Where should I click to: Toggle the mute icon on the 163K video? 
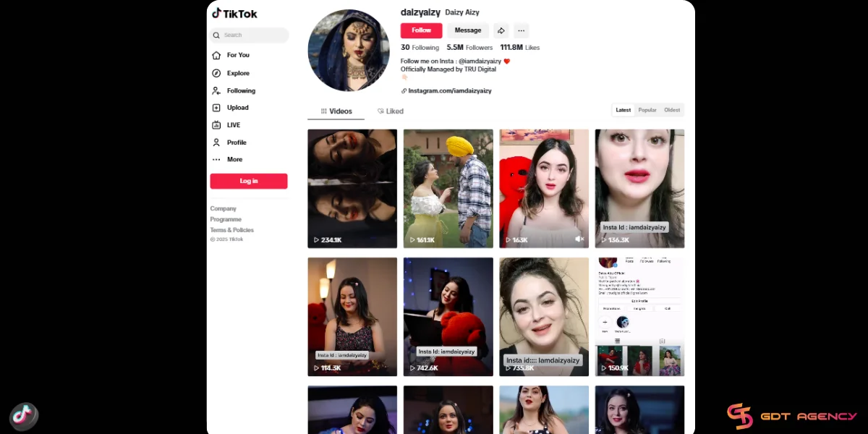tap(579, 239)
